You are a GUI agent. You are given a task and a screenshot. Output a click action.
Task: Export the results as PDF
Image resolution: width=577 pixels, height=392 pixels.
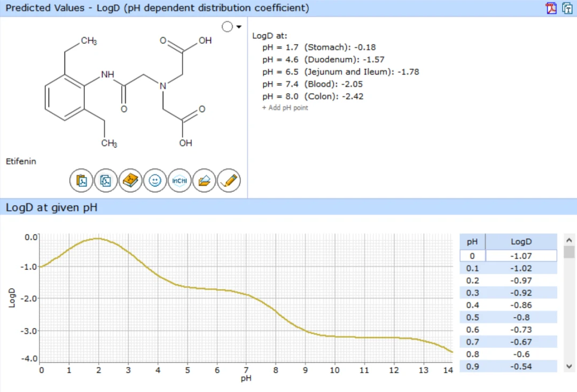pyautogui.click(x=551, y=8)
